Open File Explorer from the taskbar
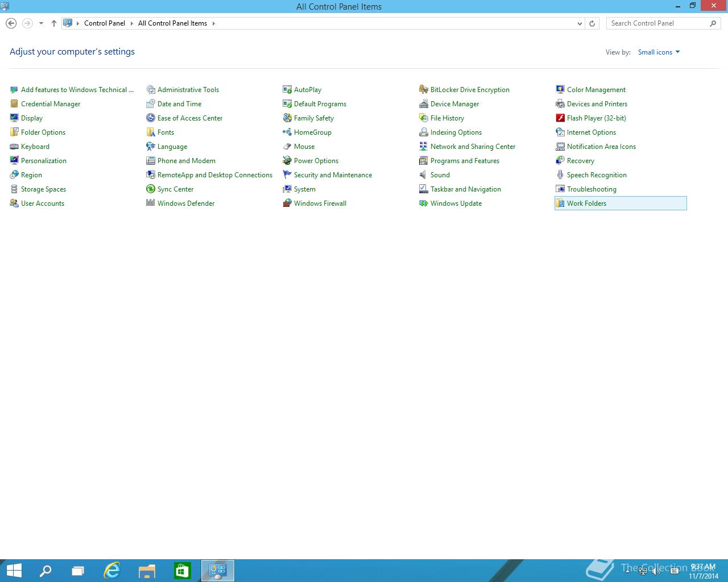Viewport: 728px width, 582px height. click(x=147, y=571)
